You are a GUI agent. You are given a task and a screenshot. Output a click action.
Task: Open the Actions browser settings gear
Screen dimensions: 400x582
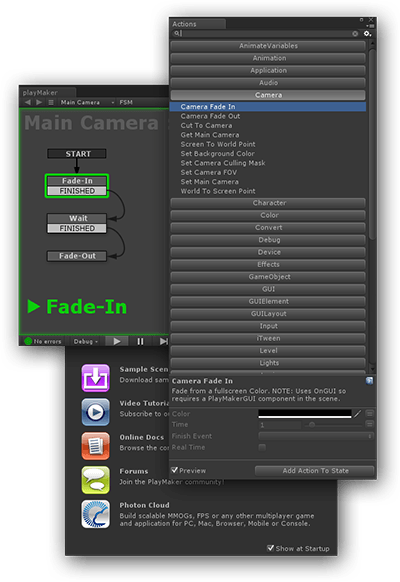(367, 34)
